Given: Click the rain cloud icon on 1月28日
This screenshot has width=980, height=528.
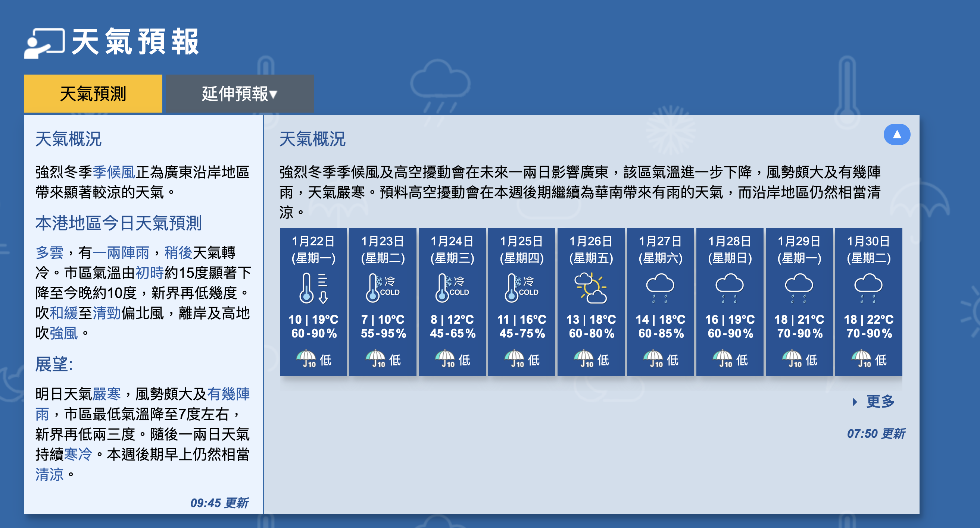Looking at the screenshot, I should click(x=730, y=286).
